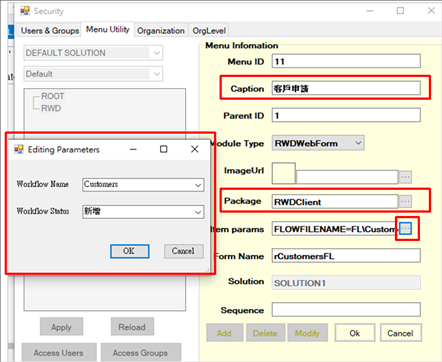442x362 pixels.
Task: Confirm with Ok in Menu Information
Action: (355, 333)
